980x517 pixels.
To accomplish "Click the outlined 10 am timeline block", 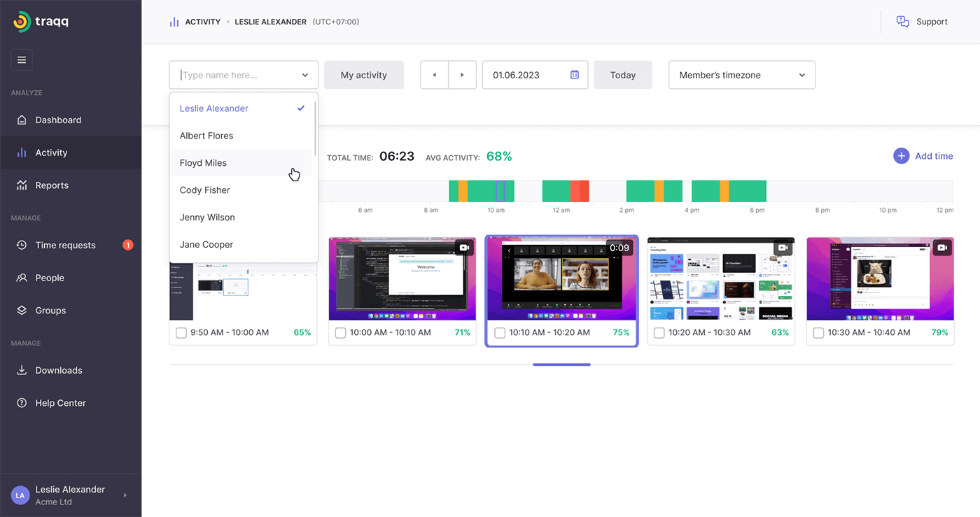I will click(500, 191).
